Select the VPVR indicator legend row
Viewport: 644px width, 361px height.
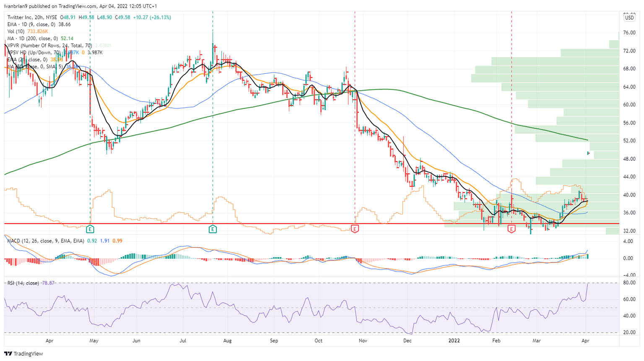pyautogui.click(x=49, y=46)
